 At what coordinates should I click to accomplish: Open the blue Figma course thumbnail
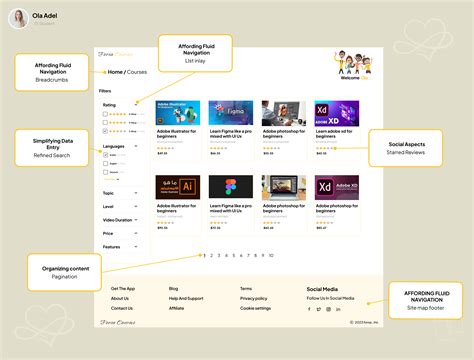pos(231,113)
